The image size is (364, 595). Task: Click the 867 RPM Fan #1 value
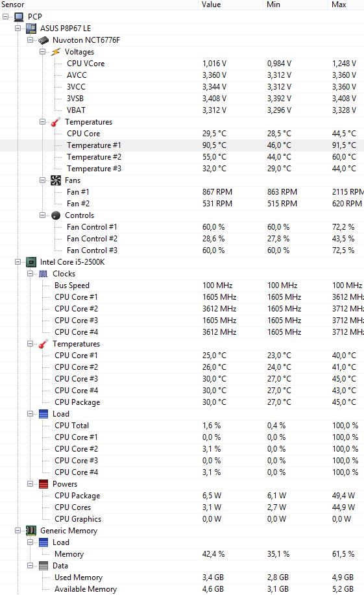[x=217, y=192]
